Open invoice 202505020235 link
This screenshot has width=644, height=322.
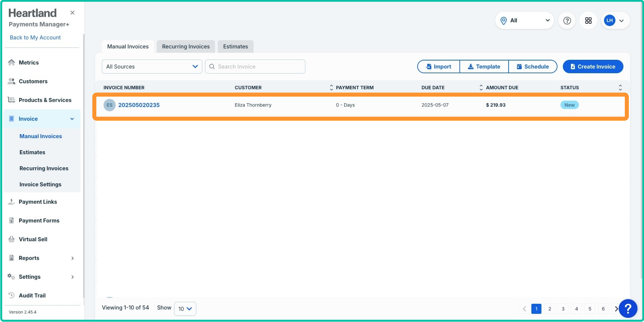139,105
